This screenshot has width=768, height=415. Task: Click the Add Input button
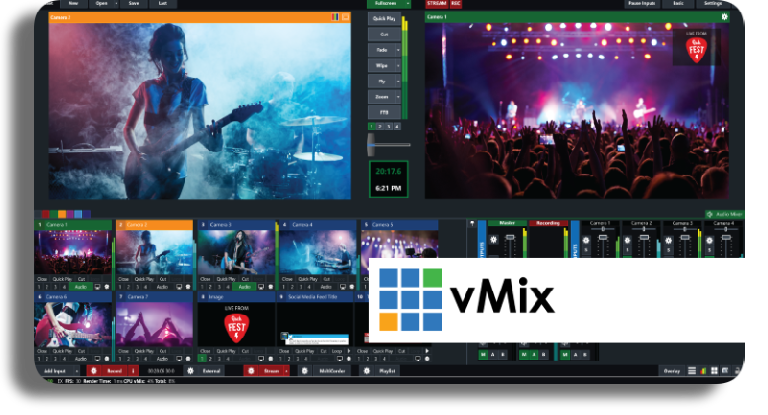(x=53, y=371)
